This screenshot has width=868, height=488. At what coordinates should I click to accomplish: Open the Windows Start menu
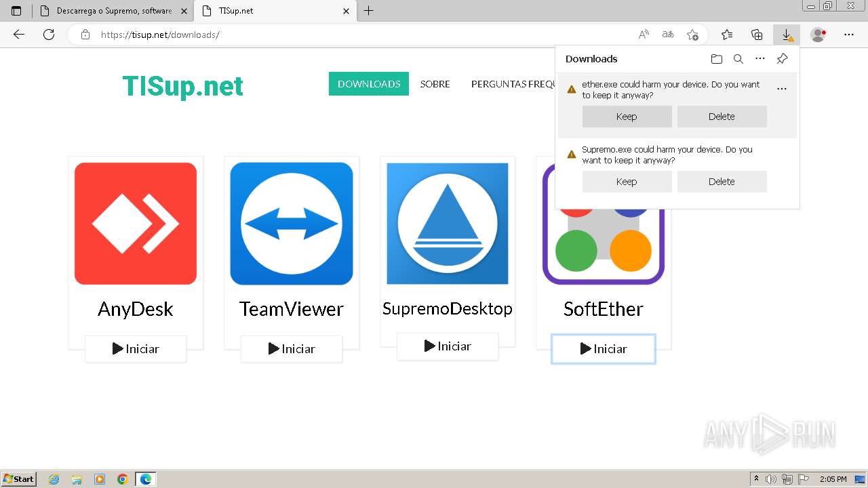19,479
